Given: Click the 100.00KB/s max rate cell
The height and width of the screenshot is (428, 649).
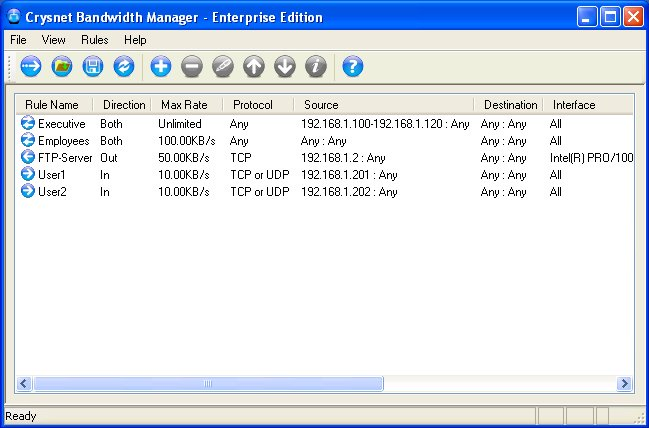Looking at the screenshot, I should coord(187,141).
